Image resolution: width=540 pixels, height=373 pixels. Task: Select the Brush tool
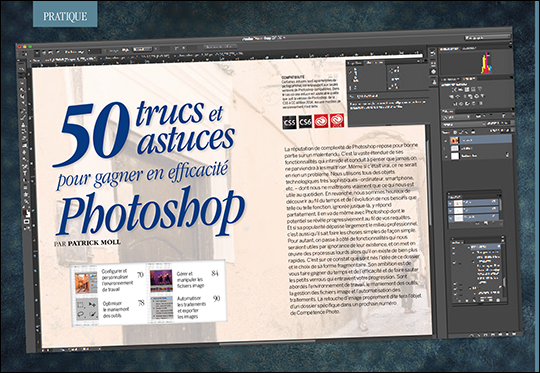pos(23,117)
